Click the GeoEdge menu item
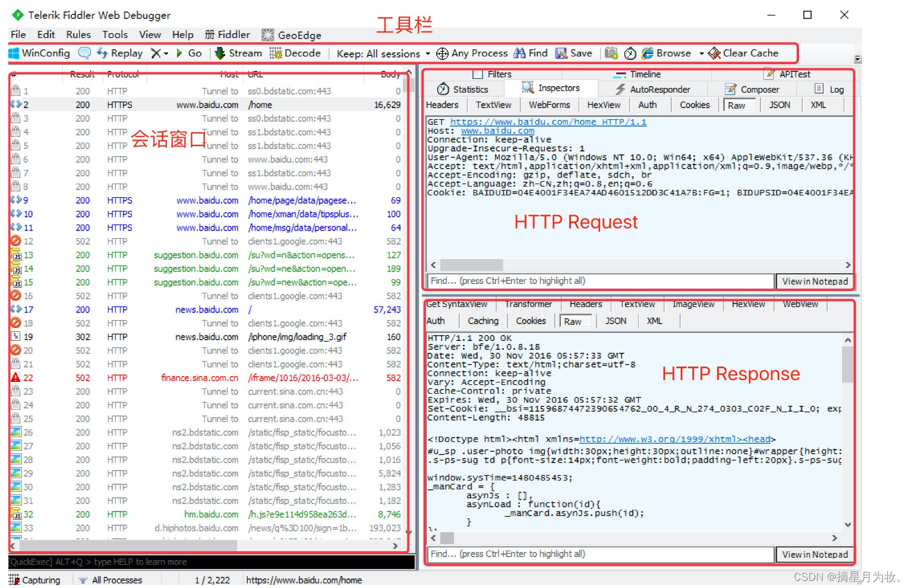The height and width of the screenshot is (588, 909). [292, 35]
